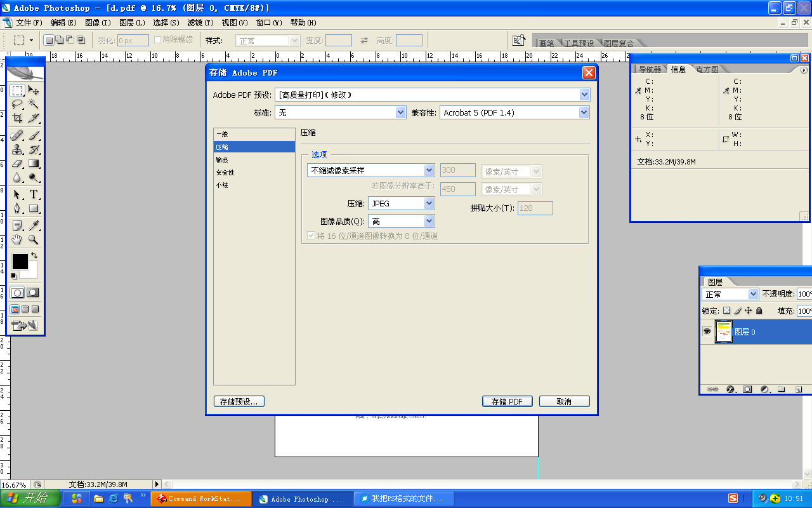The width and height of the screenshot is (812, 508).
Task: Select the Move tool
Action: pyautogui.click(x=34, y=91)
